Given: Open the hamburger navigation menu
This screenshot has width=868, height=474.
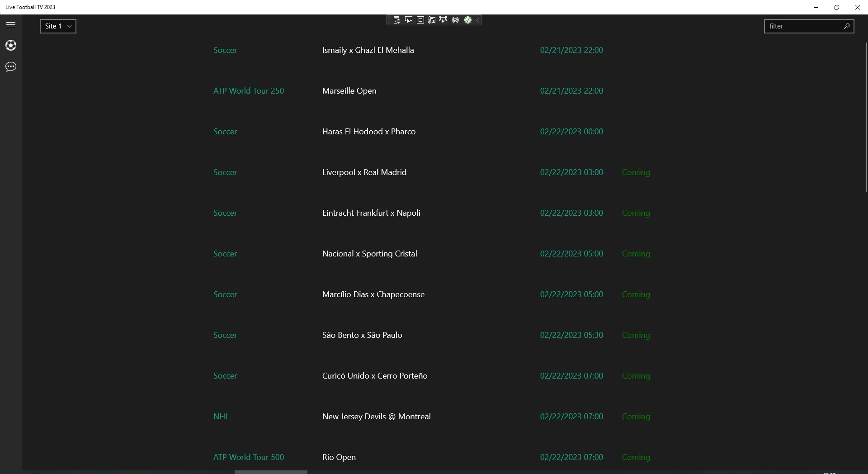Looking at the screenshot, I should 11,25.
